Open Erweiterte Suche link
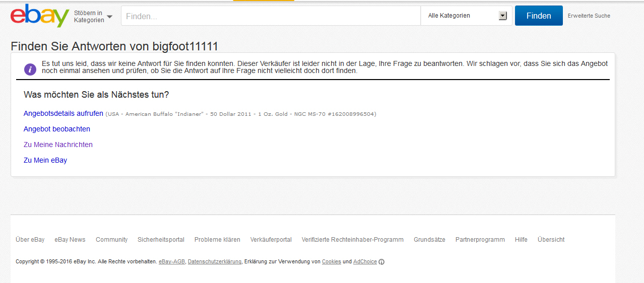This screenshot has height=283, width=644. click(x=589, y=16)
